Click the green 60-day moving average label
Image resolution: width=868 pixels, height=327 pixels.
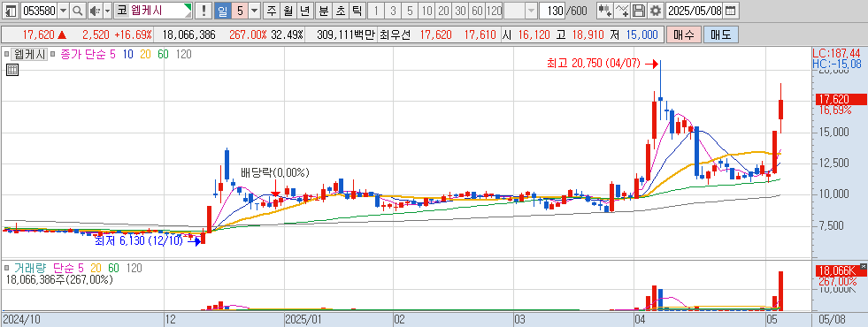point(163,54)
